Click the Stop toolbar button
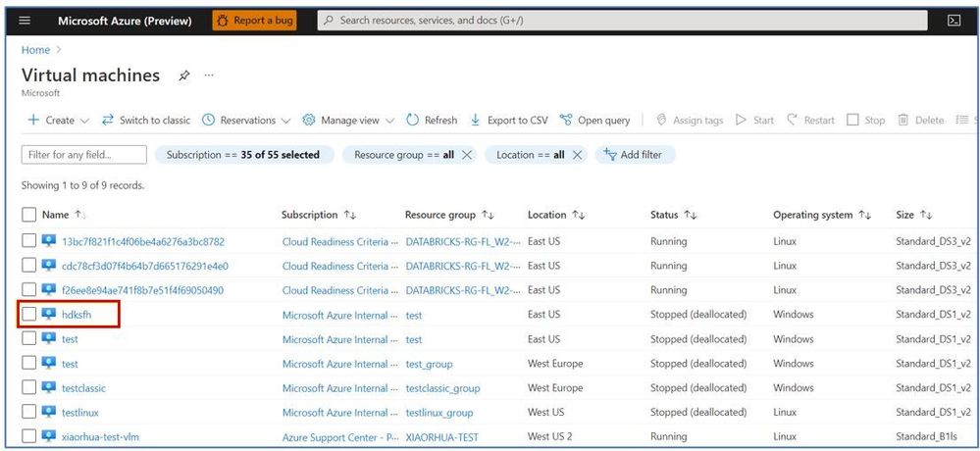This screenshot has width=980, height=451. click(865, 120)
